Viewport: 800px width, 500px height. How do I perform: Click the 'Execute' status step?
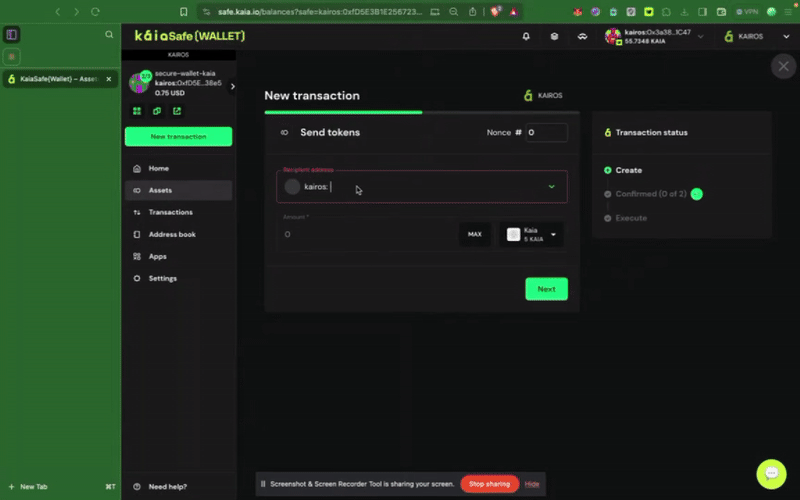(x=631, y=218)
